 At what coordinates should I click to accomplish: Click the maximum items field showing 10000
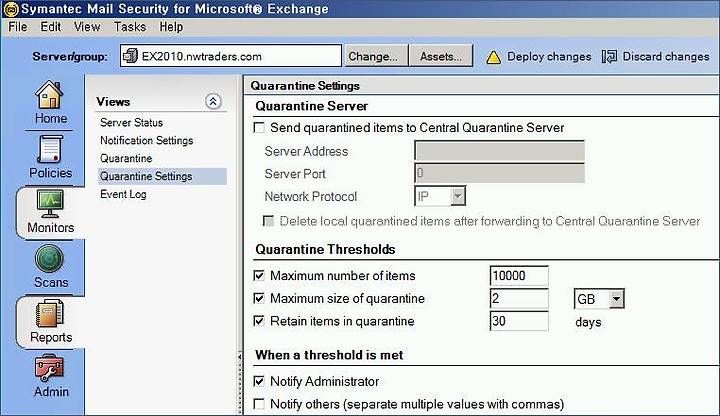[519, 275]
